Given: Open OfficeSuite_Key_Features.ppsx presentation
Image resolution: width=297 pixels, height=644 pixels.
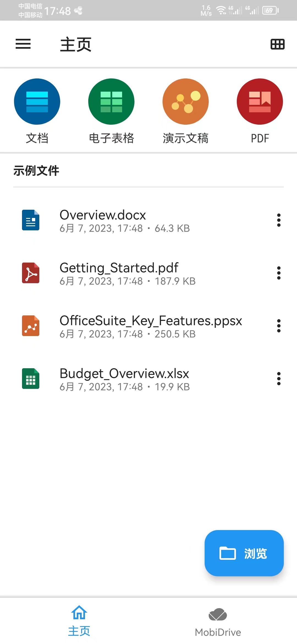Looking at the screenshot, I should 151,321.
